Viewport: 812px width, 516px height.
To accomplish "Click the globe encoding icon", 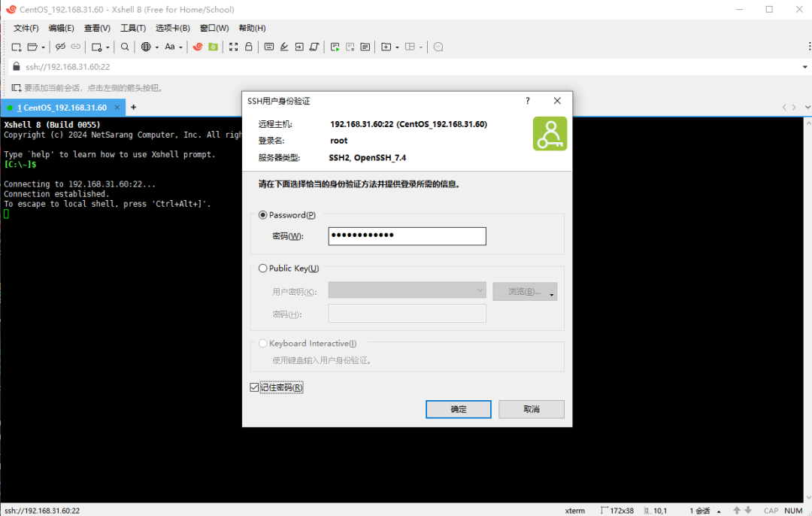I will click(x=146, y=47).
